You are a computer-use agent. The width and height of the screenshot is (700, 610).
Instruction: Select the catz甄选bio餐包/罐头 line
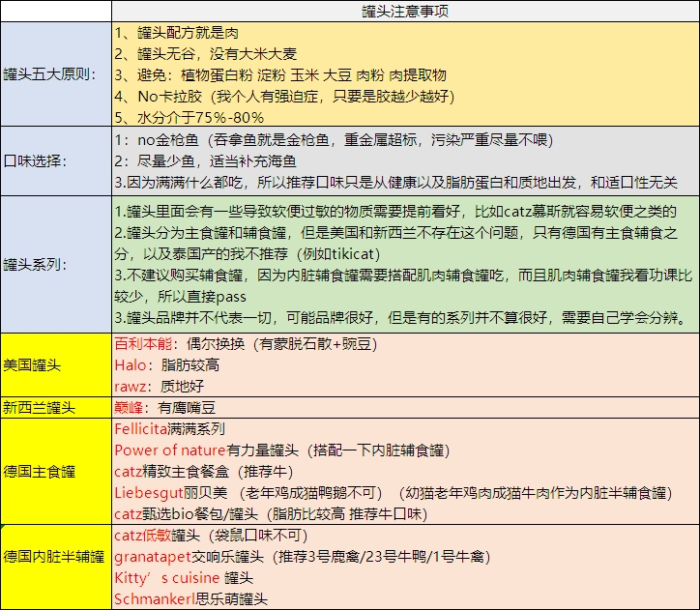pos(271,514)
